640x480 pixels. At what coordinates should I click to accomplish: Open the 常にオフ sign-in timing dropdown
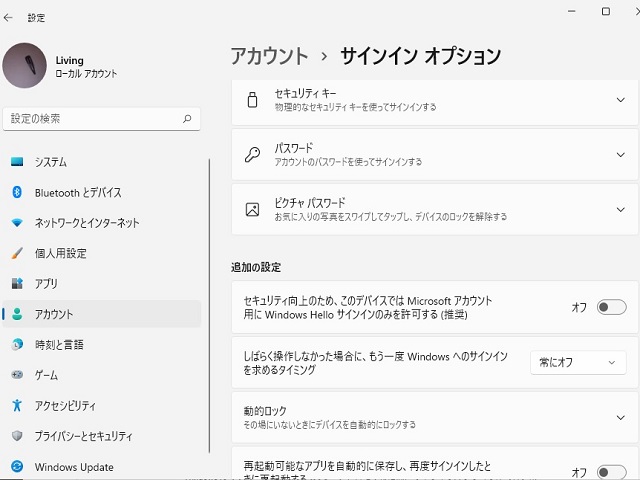tap(578, 362)
